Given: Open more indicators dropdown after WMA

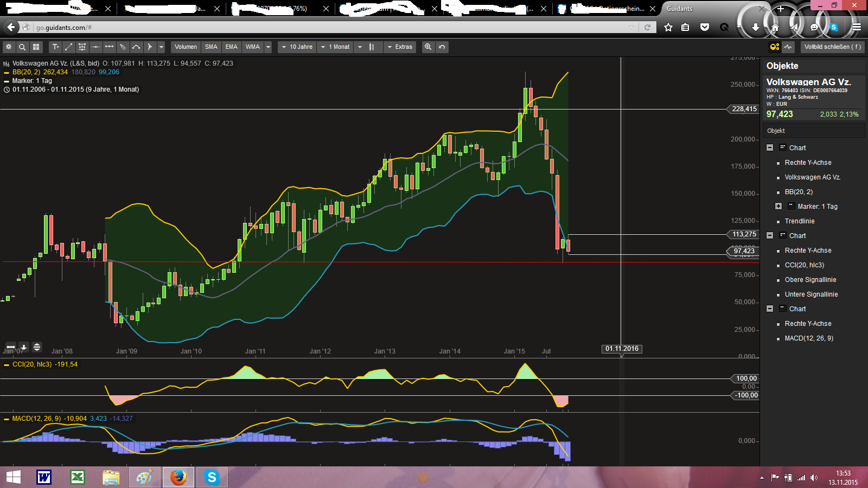Looking at the screenshot, I should [x=268, y=47].
